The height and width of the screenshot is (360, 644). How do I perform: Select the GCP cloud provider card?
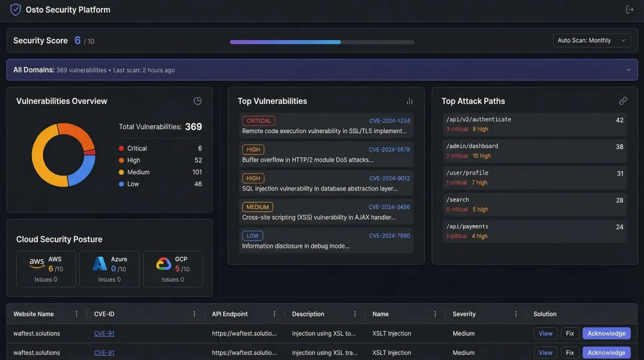click(x=173, y=269)
